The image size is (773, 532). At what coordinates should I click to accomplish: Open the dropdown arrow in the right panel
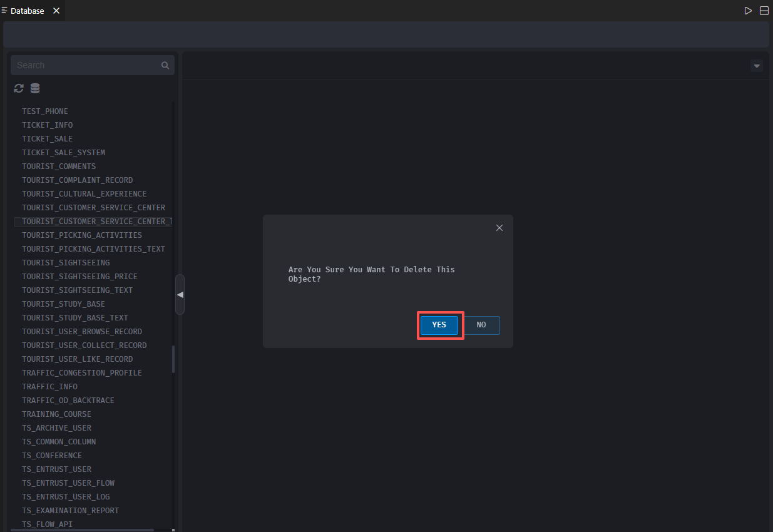pos(756,66)
